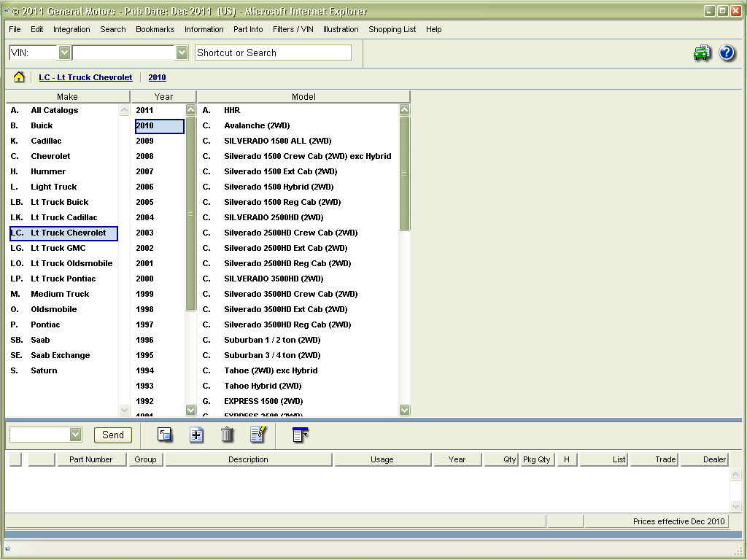Click the Send button
This screenshot has height=560, width=747.
(x=113, y=435)
